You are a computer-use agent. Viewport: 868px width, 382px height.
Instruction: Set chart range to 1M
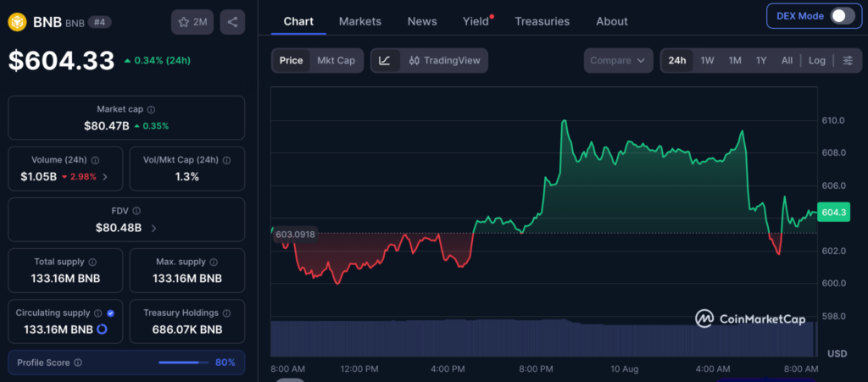735,61
